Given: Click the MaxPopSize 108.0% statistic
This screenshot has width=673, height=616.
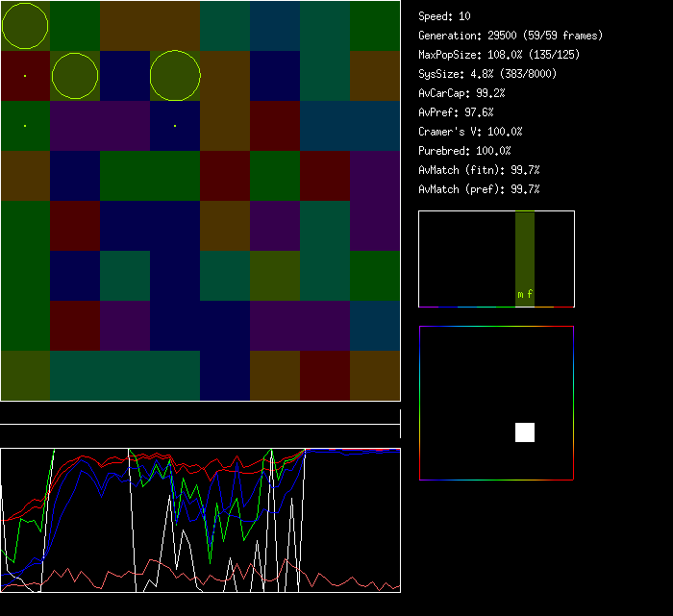Looking at the screenshot, I should coord(499,55).
